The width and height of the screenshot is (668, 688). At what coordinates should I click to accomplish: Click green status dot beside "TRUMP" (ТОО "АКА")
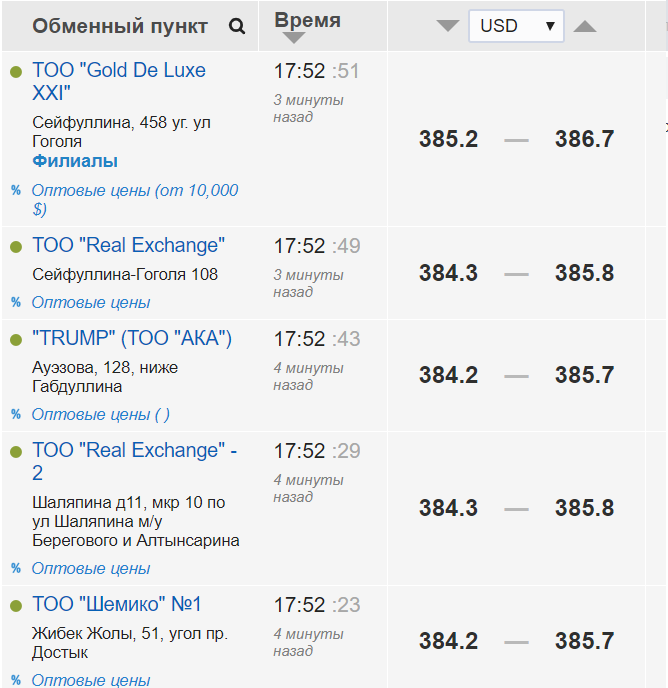[x=15, y=340]
